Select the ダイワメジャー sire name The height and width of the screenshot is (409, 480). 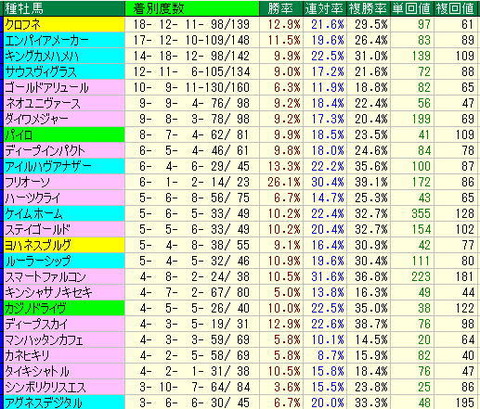64,119
